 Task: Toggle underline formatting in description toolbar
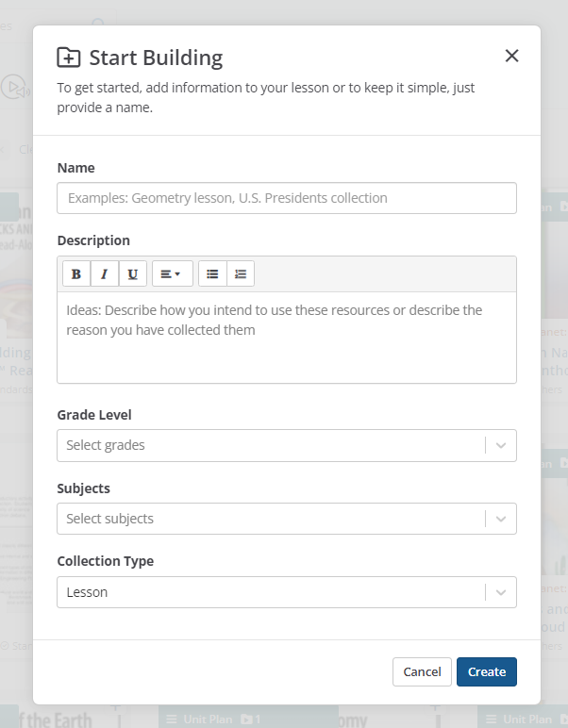(133, 274)
